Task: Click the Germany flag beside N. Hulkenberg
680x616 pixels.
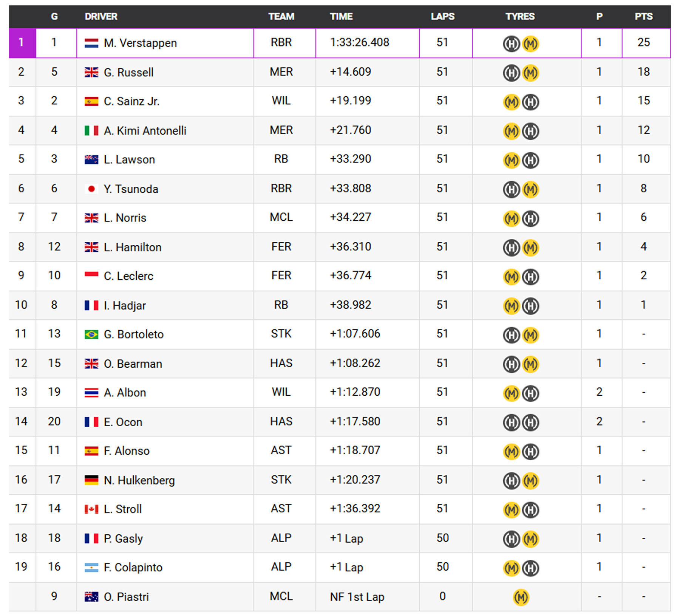Action: (91, 480)
